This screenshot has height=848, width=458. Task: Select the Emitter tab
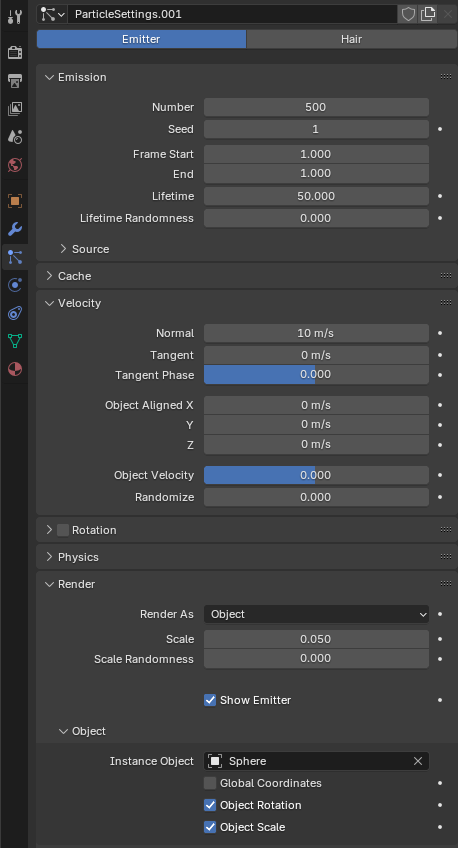pos(141,39)
